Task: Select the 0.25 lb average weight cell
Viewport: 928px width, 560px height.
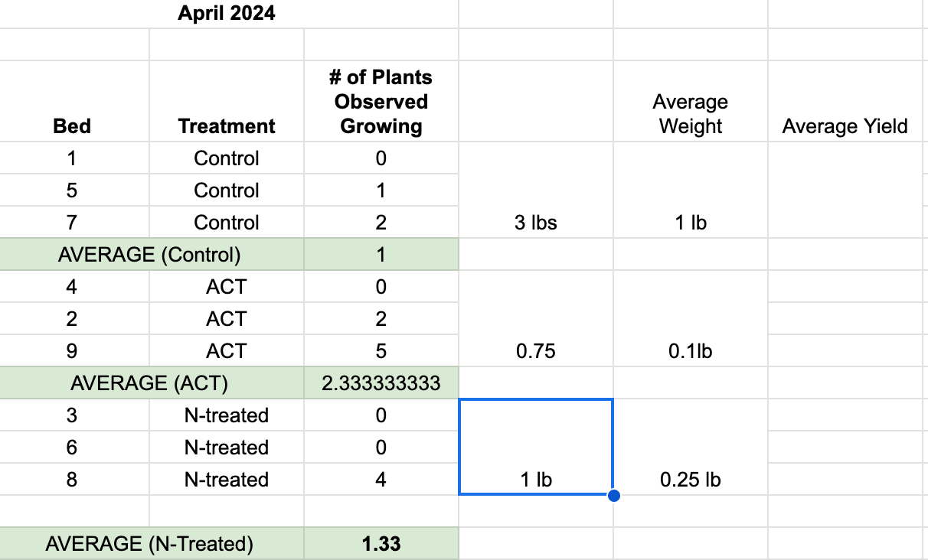Action: coord(690,480)
